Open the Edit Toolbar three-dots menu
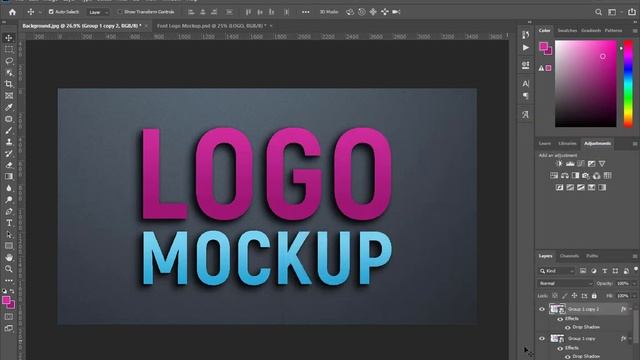640x360 pixels. pos(9,280)
